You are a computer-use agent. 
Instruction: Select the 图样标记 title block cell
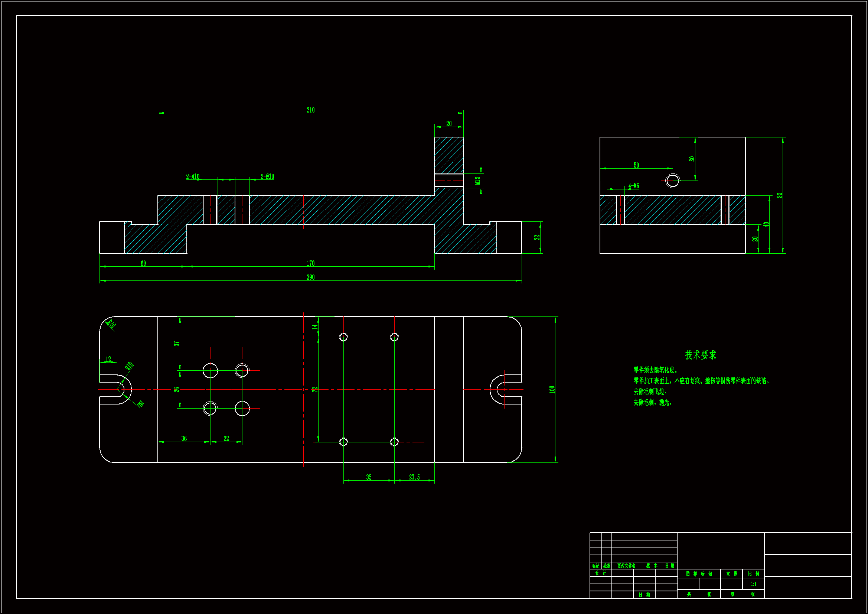[699, 574]
